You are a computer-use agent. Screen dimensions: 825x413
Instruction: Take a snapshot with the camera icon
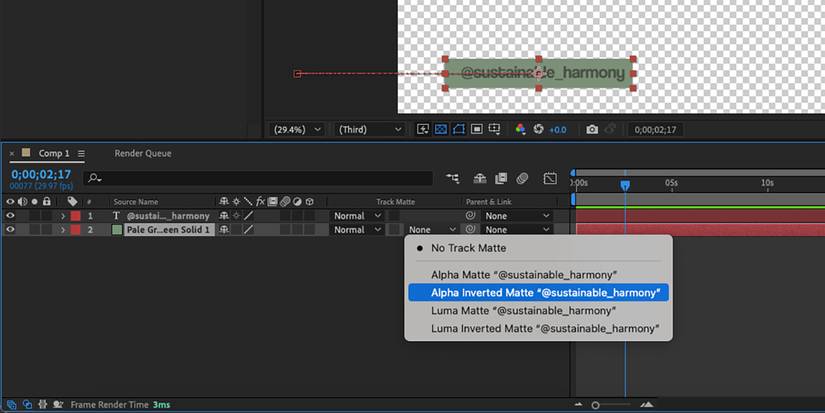(x=592, y=129)
